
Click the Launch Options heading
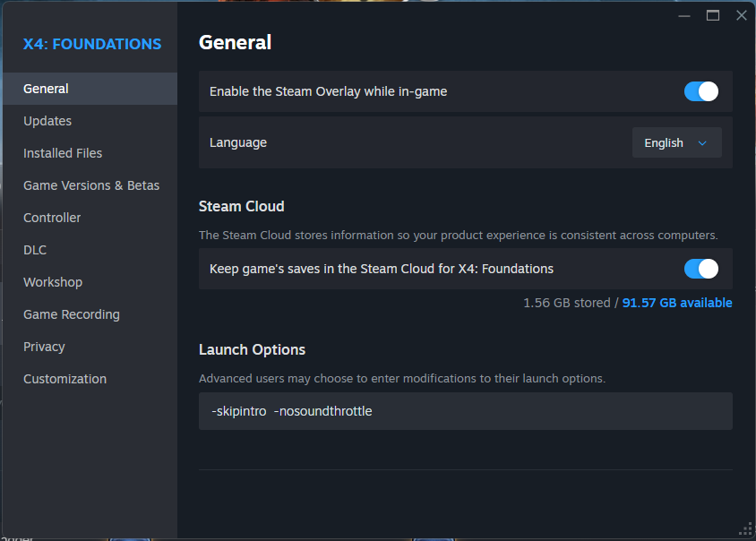tap(253, 349)
